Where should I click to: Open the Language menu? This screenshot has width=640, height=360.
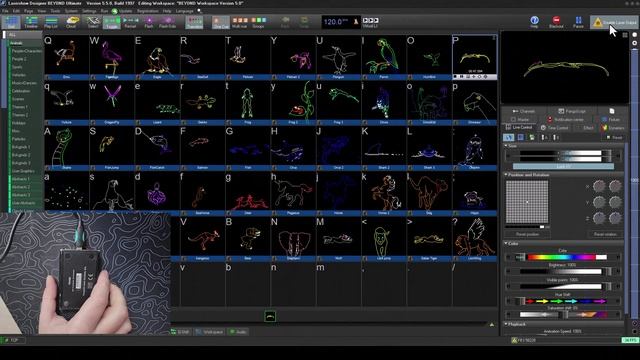(184, 11)
